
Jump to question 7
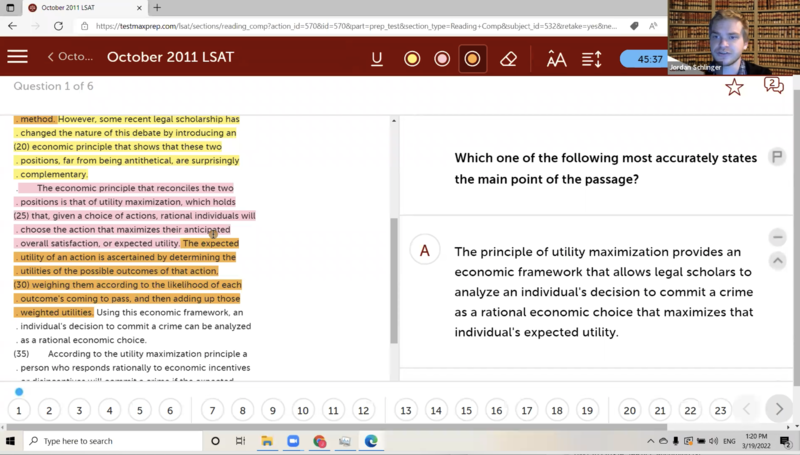pos(212,410)
